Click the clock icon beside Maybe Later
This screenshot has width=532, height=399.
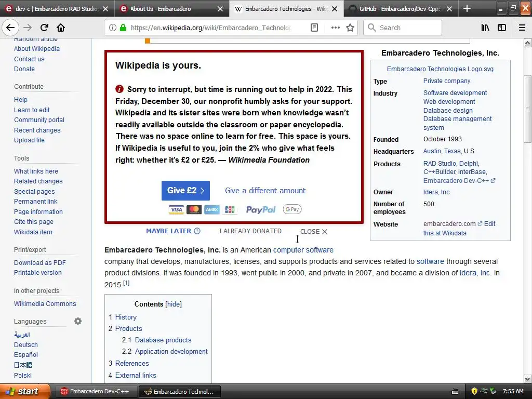point(197,231)
